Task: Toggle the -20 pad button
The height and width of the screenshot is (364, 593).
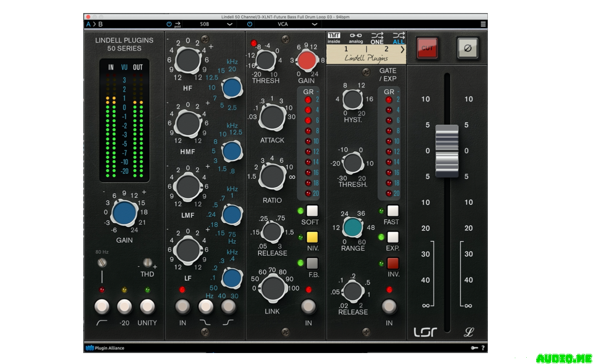Action: (125, 307)
